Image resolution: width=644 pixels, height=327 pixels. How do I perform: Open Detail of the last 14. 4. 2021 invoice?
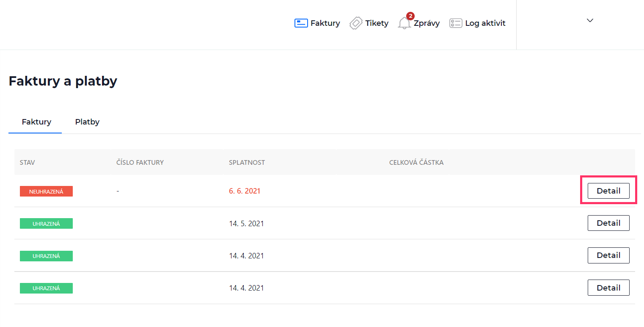click(x=608, y=288)
